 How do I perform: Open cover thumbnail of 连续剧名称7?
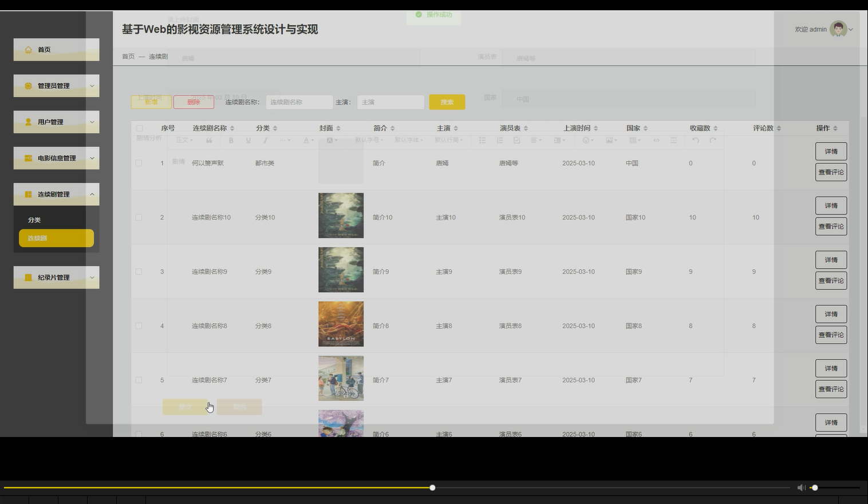point(341,378)
